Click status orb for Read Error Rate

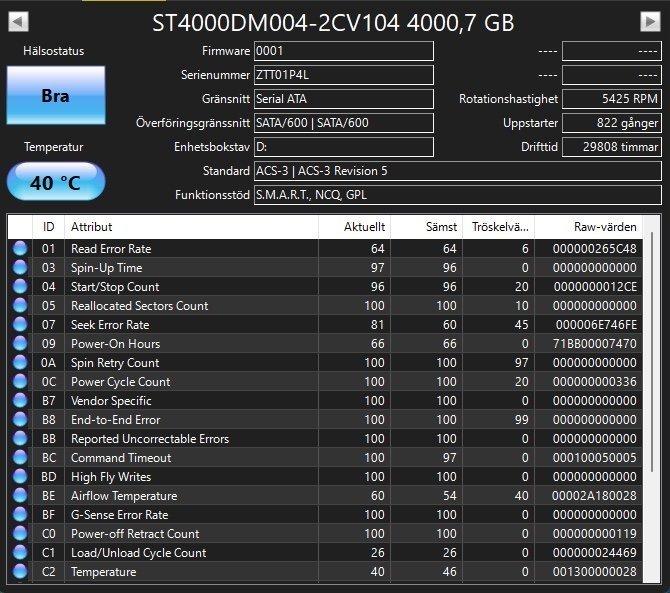pyautogui.click(x=20, y=249)
